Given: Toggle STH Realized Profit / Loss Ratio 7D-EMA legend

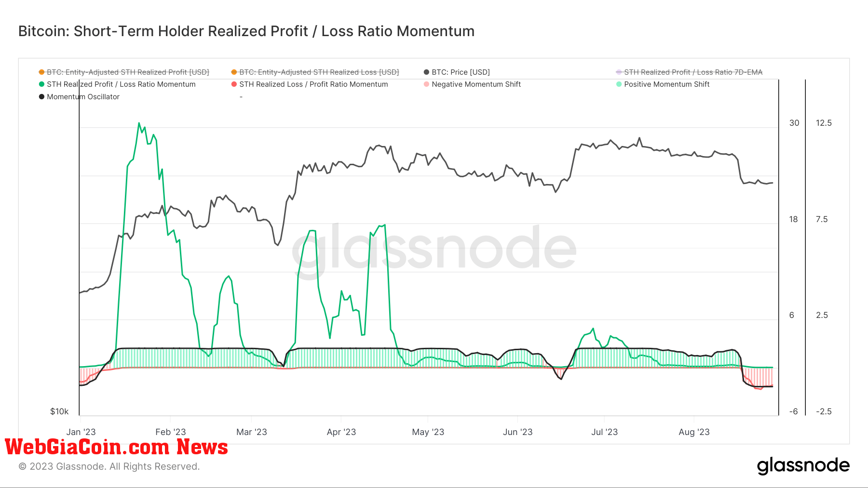Looking at the screenshot, I should (x=690, y=72).
